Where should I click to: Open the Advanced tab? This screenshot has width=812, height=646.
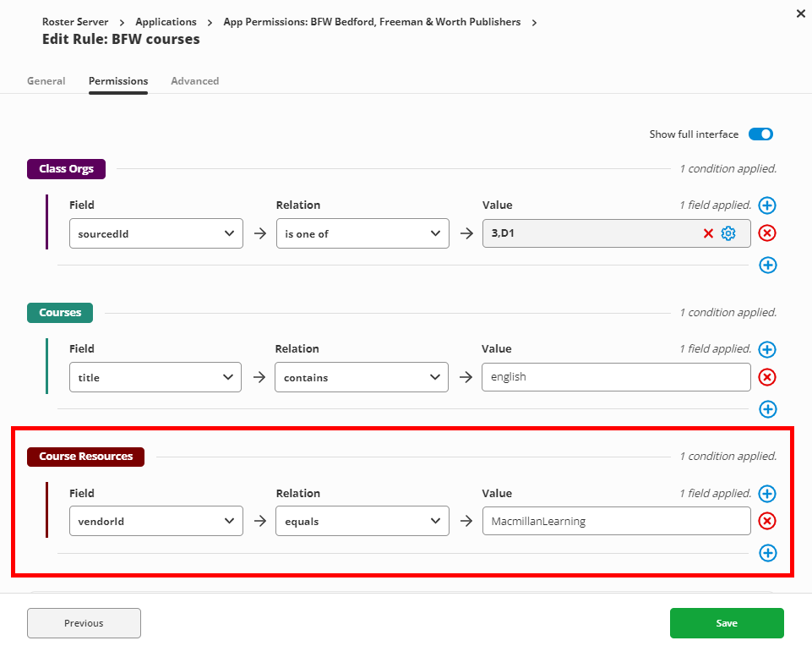pyautogui.click(x=194, y=80)
